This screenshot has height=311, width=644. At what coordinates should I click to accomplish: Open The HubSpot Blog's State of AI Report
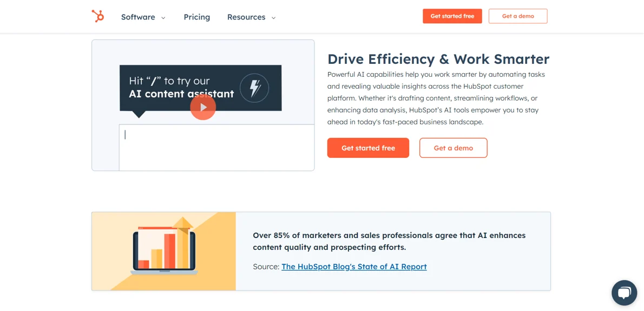354,267
